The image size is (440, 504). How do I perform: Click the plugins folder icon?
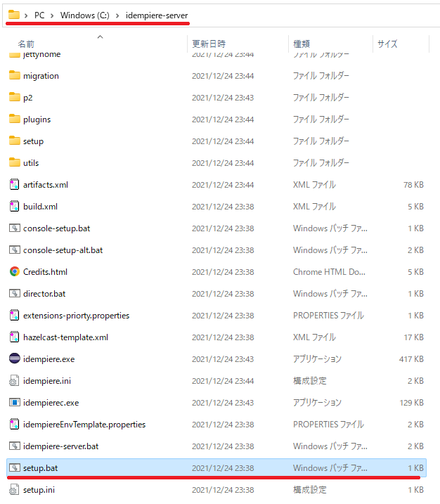click(15, 119)
